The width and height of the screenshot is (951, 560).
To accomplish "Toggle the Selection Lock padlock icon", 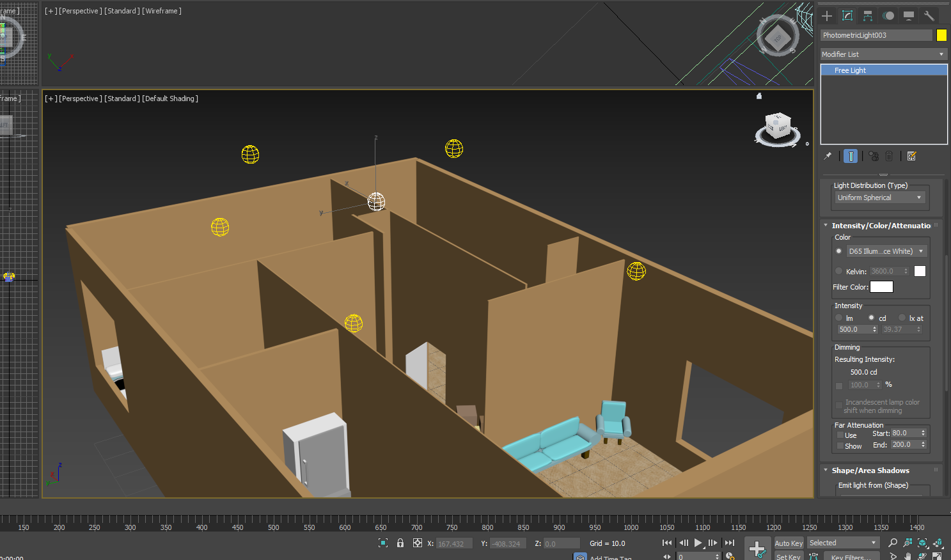I will coord(400,543).
